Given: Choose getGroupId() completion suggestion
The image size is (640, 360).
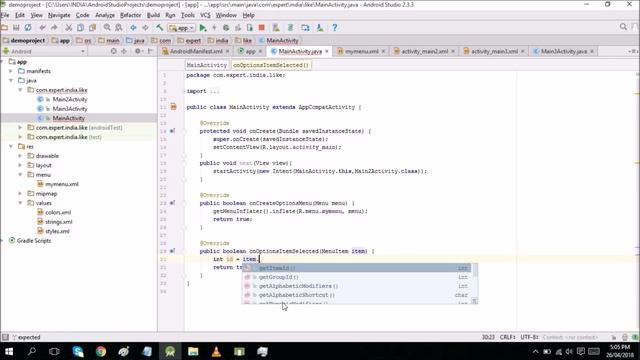Looking at the screenshot, I should tap(357, 277).
